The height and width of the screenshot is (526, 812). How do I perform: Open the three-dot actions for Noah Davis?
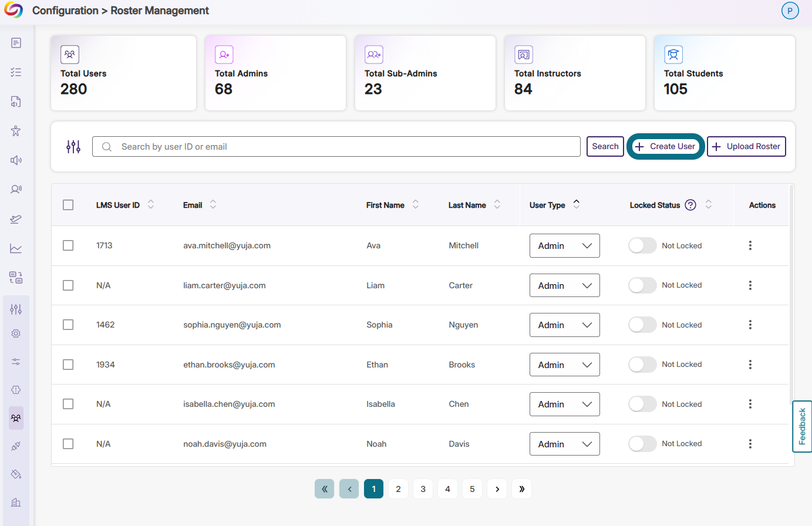coord(750,444)
